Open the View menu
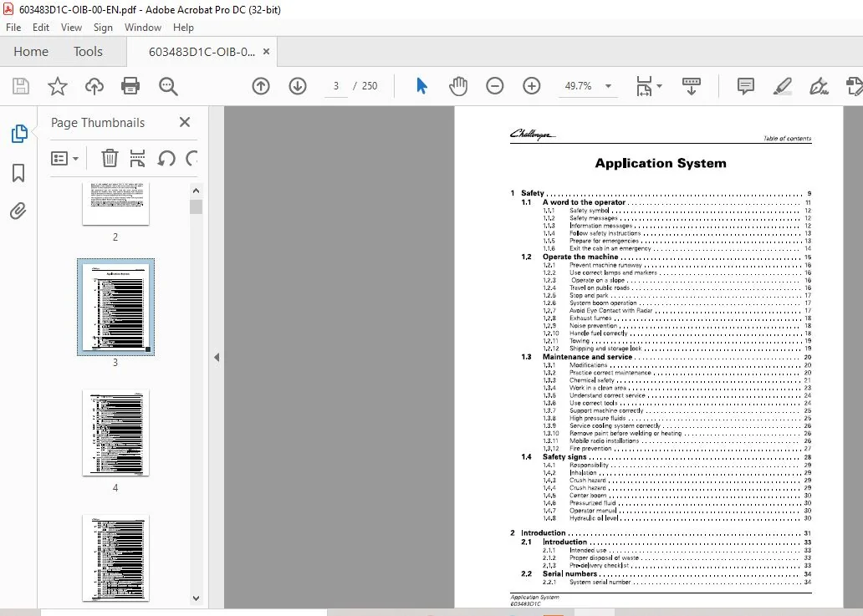The image size is (863, 616). (x=71, y=28)
